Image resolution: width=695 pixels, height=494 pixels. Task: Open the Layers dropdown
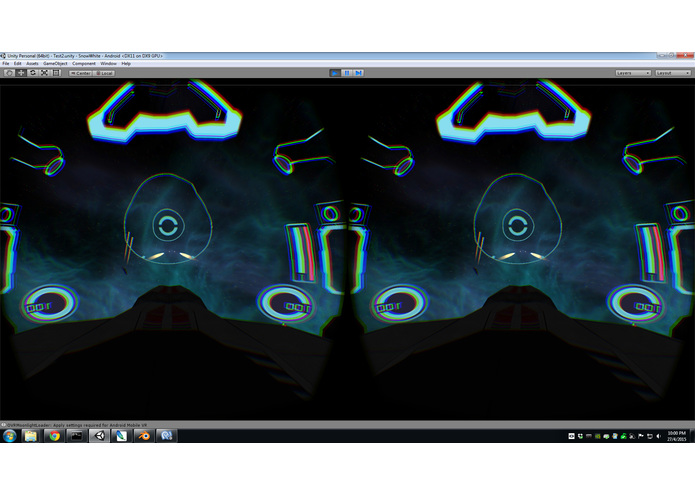coord(633,73)
